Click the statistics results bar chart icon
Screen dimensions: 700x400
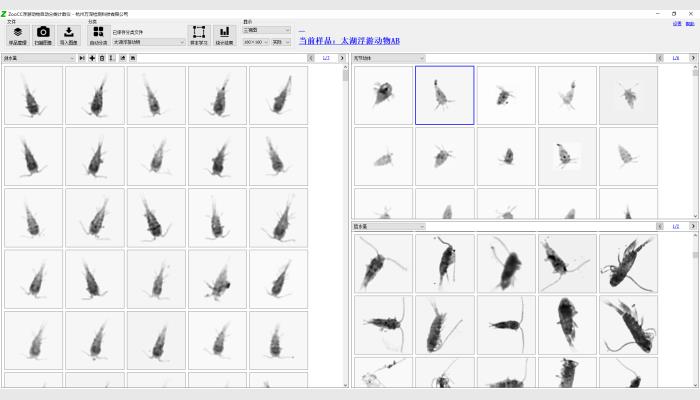point(225,36)
